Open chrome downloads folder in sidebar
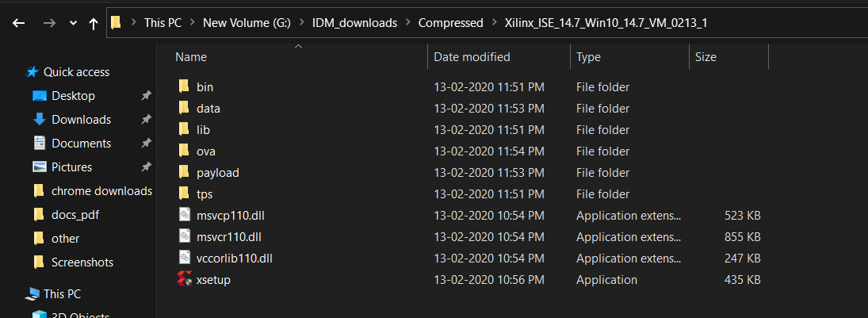 101,191
